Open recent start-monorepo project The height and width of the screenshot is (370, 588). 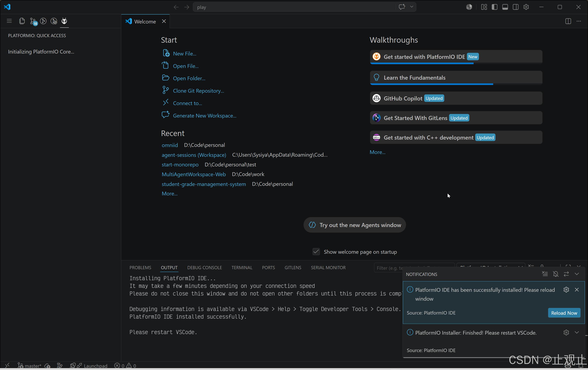180,164
